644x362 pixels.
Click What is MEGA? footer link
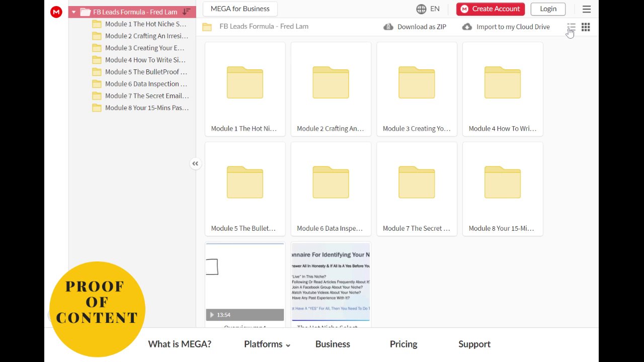click(180, 344)
